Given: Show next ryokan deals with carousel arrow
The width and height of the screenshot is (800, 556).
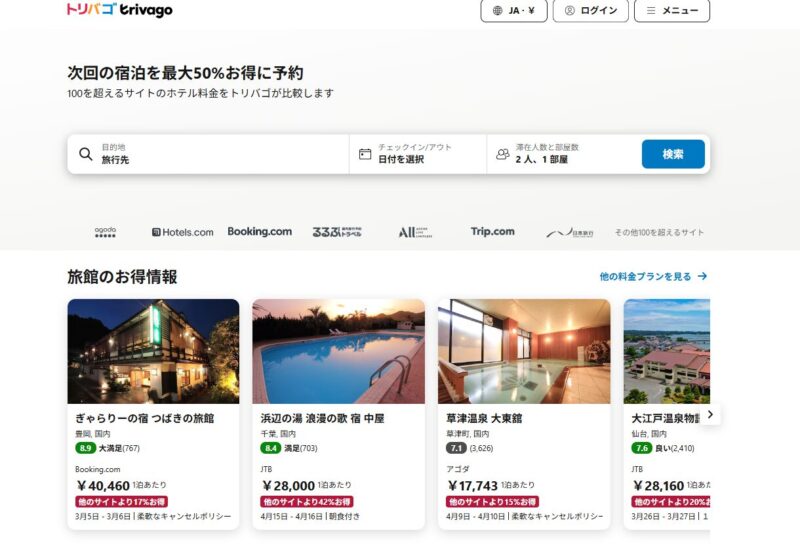Looking at the screenshot, I should click(x=710, y=414).
